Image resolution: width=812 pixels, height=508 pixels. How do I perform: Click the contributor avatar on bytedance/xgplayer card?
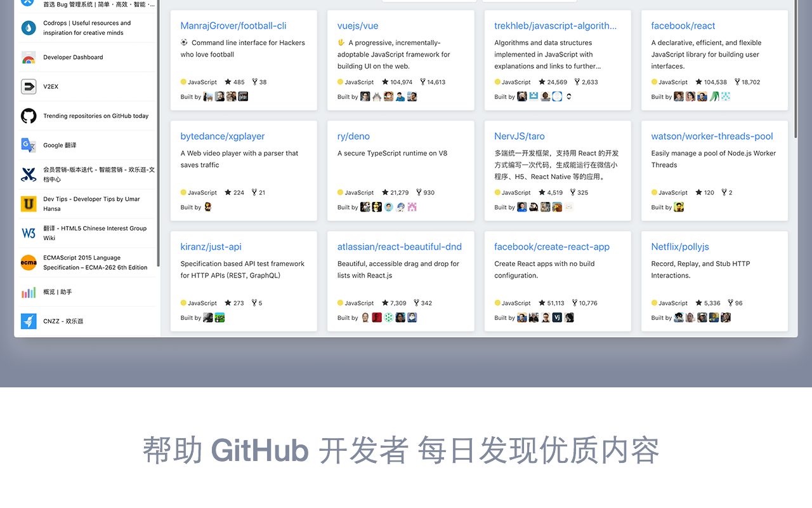pos(207,206)
